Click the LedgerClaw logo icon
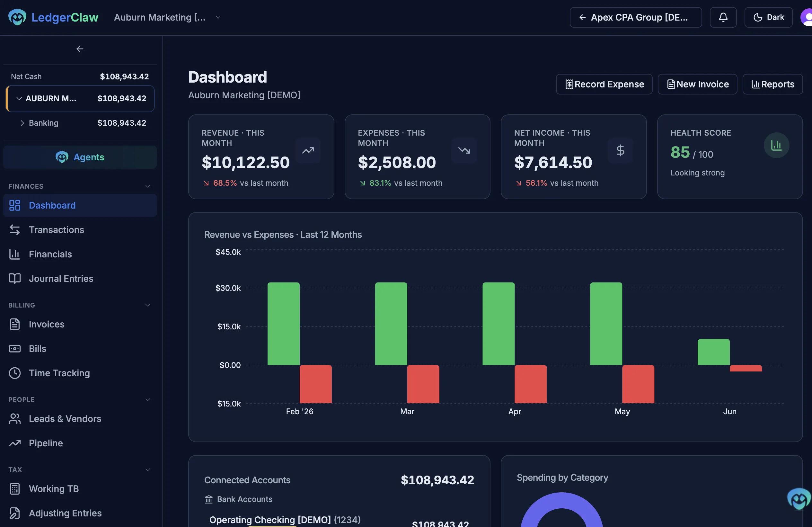This screenshot has height=527, width=812. [x=17, y=17]
